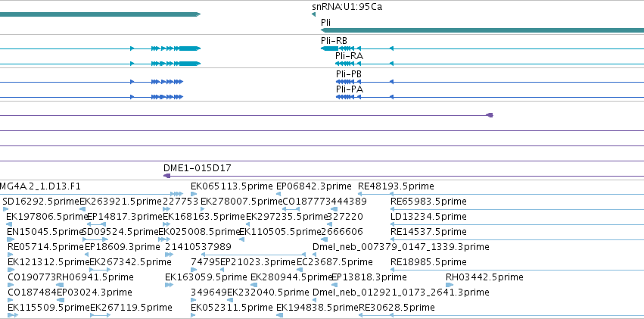Open EP21023.3prime EST label

click(258, 262)
